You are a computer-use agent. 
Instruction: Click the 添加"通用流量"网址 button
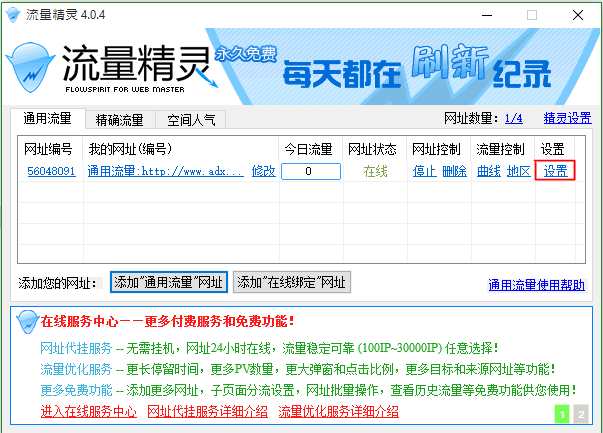169,282
